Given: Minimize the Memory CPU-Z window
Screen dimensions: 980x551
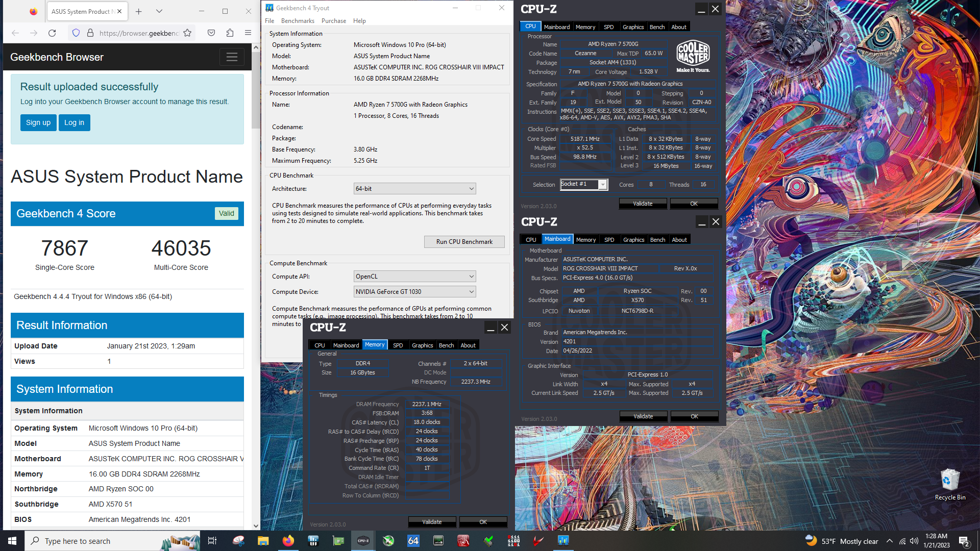Looking at the screenshot, I should click(x=491, y=328).
